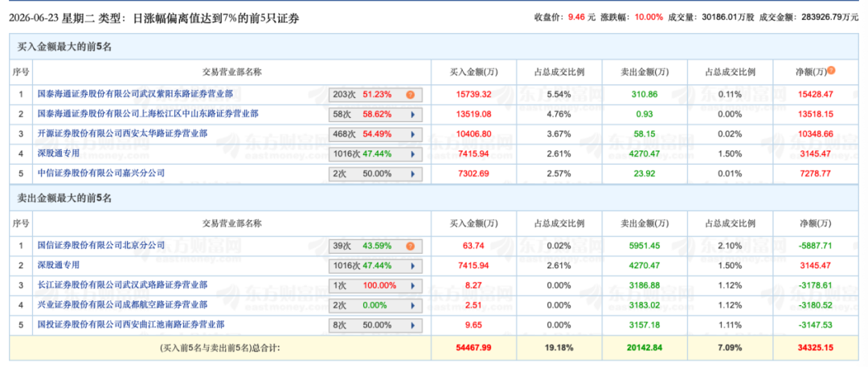Click buy amount 10406.80

(472, 134)
